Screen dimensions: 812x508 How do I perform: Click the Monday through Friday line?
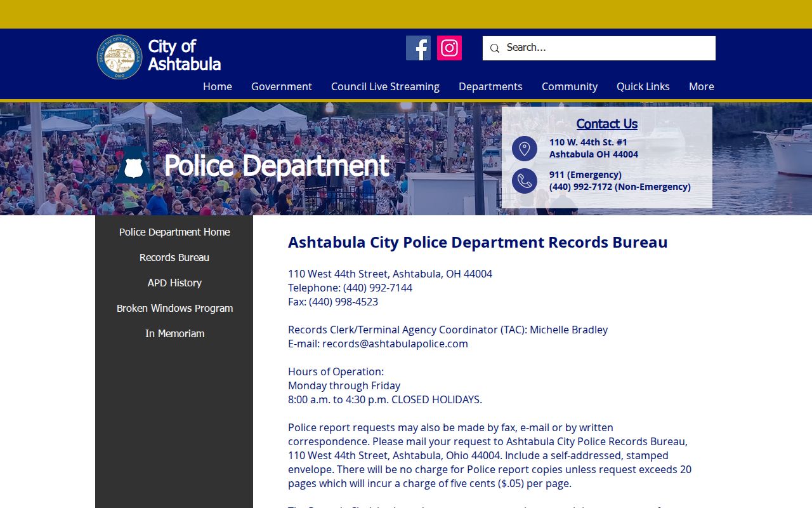pyautogui.click(x=344, y=385)
